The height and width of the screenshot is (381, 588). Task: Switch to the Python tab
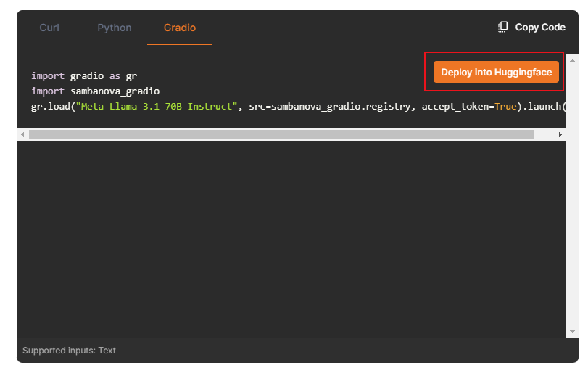pos(115,28)
